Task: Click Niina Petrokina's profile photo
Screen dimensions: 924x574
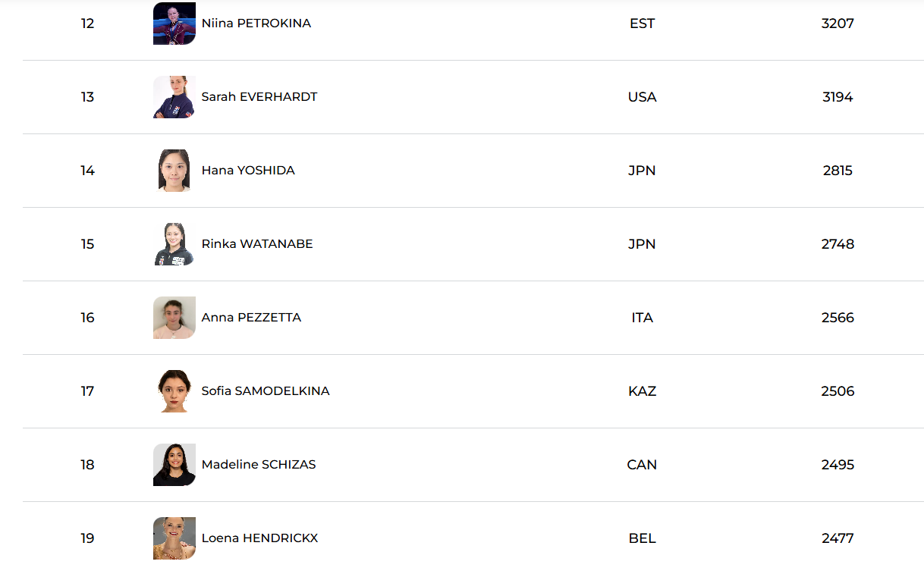Action: pos(174,24)
